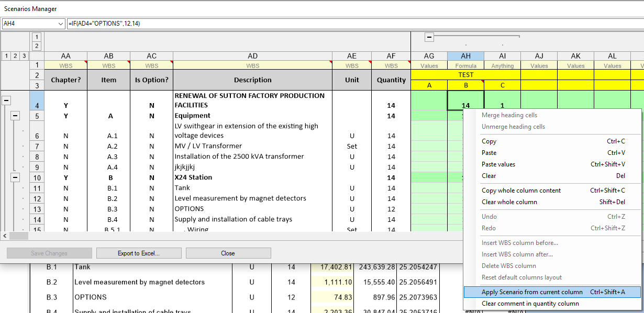Click row outline level 3 button
The width and height of the screenshot is (644, 313).
click(24, 56)
